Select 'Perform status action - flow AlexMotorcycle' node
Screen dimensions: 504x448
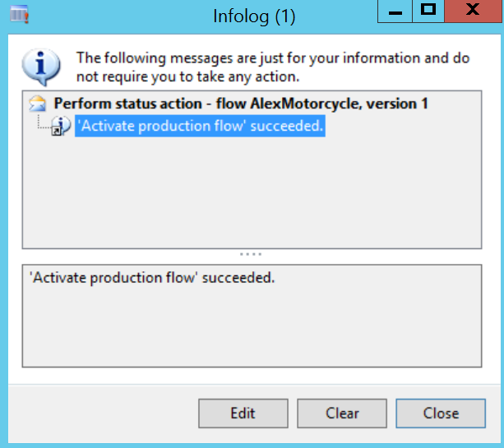[x=240, y=104]
